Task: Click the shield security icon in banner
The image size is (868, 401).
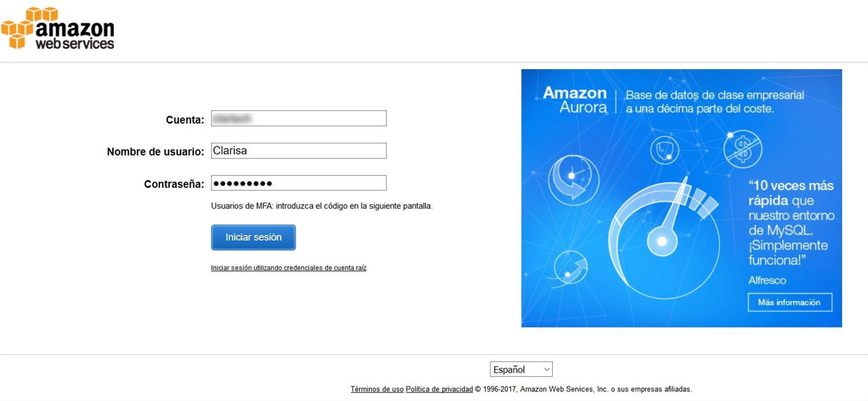Action: click(665, 150)
